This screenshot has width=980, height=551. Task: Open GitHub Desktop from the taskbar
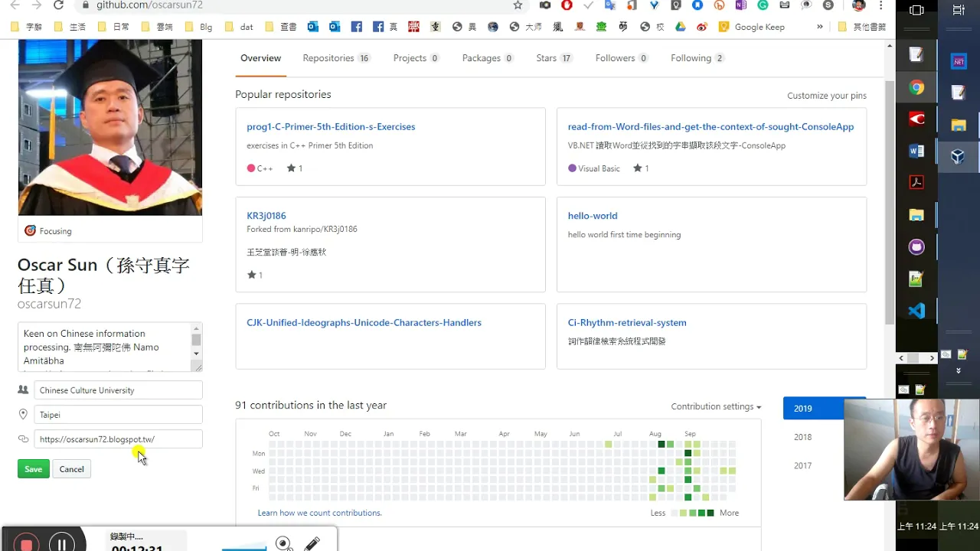point(916,246)
